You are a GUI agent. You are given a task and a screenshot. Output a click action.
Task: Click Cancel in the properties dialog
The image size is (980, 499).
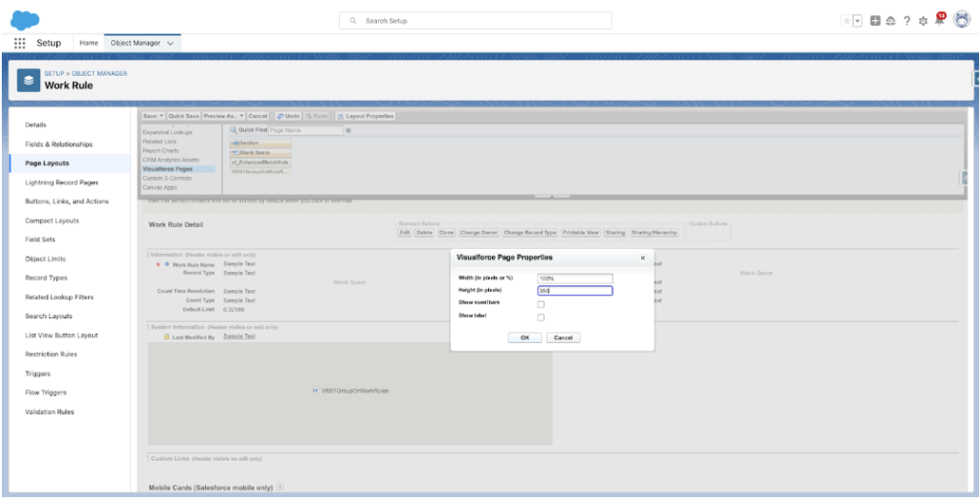coord(563,338)
